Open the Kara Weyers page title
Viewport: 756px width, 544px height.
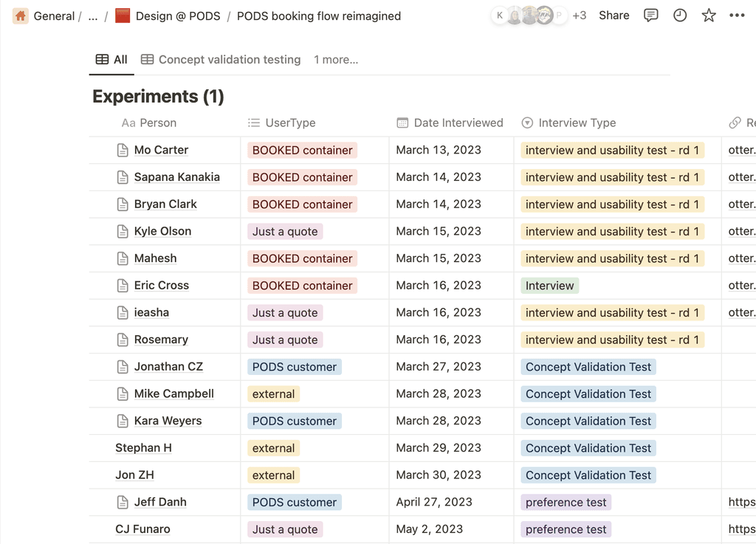tap(168, 421)
